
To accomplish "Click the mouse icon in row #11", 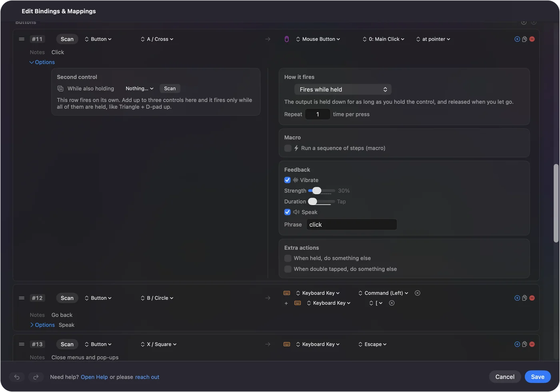I will 287,39.
